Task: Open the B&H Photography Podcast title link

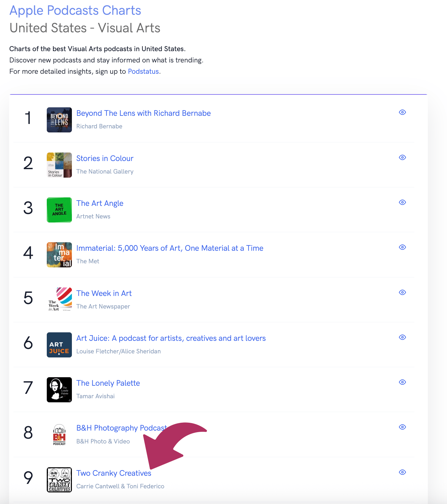Action: [122, 428]
